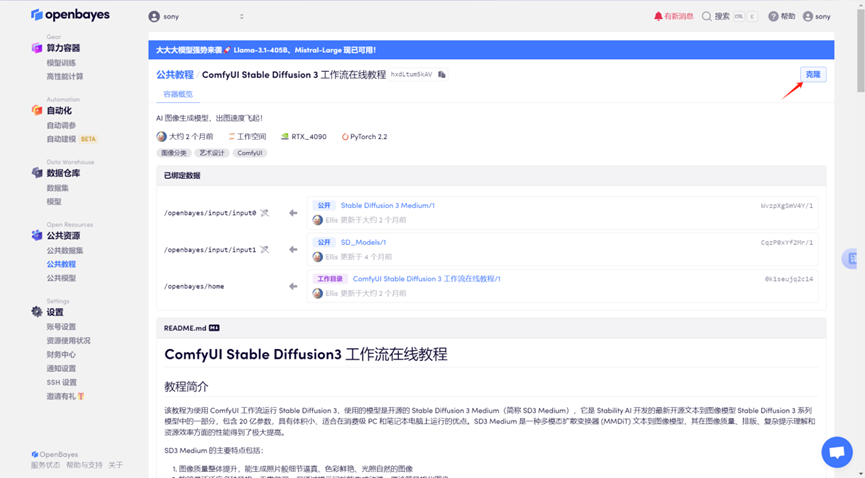Click the 0k1seujq2c14 ID text
The height and width of the screenshot is (478, 865).
pos(788,279)
